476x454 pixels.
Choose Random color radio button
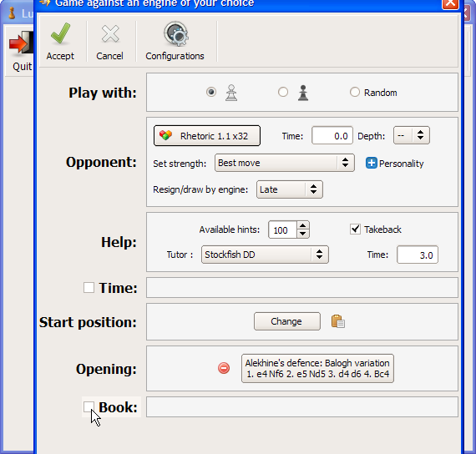355,92
